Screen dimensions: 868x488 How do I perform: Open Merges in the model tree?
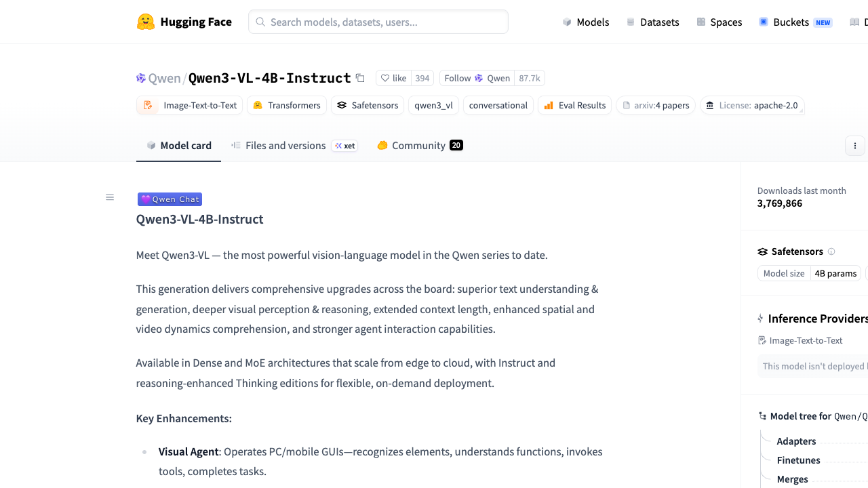click(792, 479)
